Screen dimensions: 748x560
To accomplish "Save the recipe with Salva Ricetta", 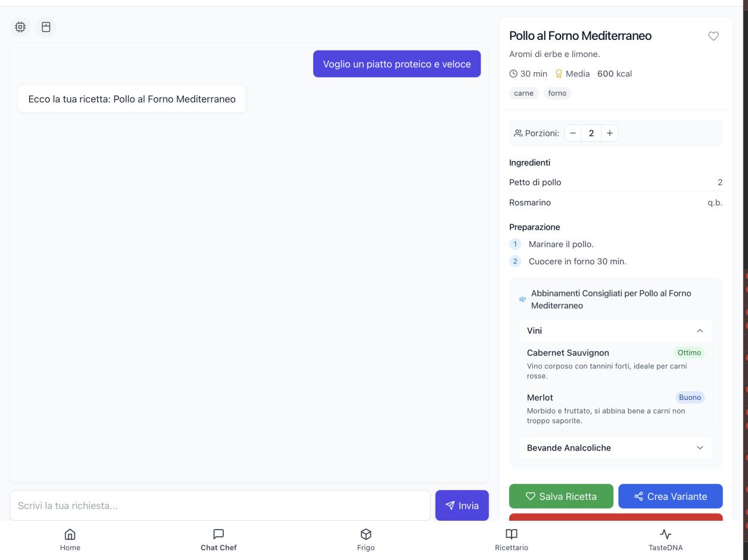I will click(x=560, y=496).
